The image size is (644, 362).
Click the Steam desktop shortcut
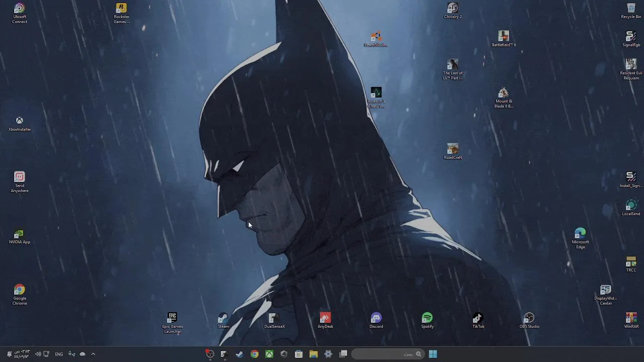tap(223, 321)
